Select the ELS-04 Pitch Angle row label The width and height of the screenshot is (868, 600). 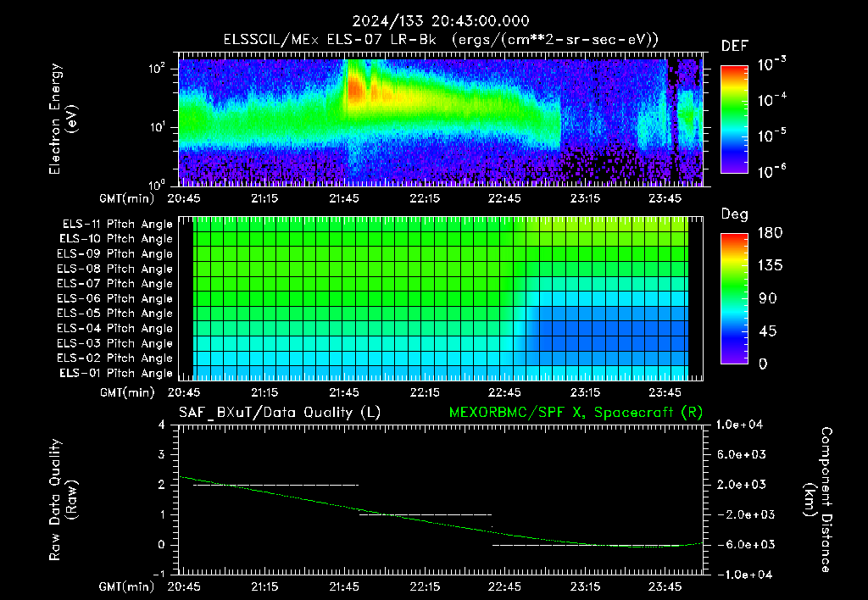tap(115, 329)
